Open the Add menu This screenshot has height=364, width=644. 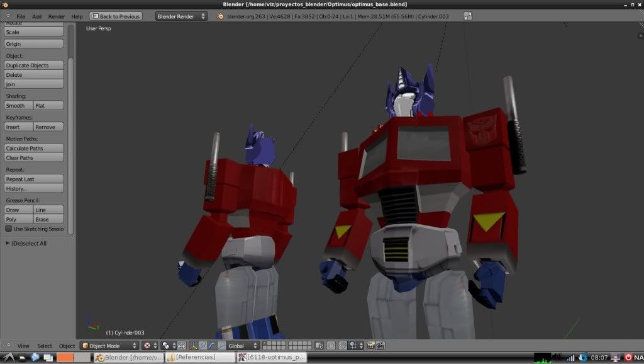tap(37, 16)
